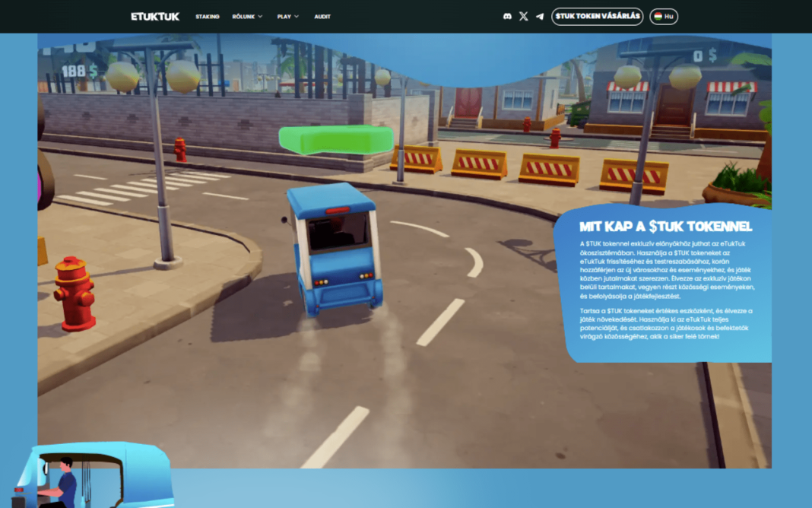Image resolution: width=812 pixels, height=508 pixels.
Task: Expand the Rólunk dropdown menu
Action: point(247,17)
